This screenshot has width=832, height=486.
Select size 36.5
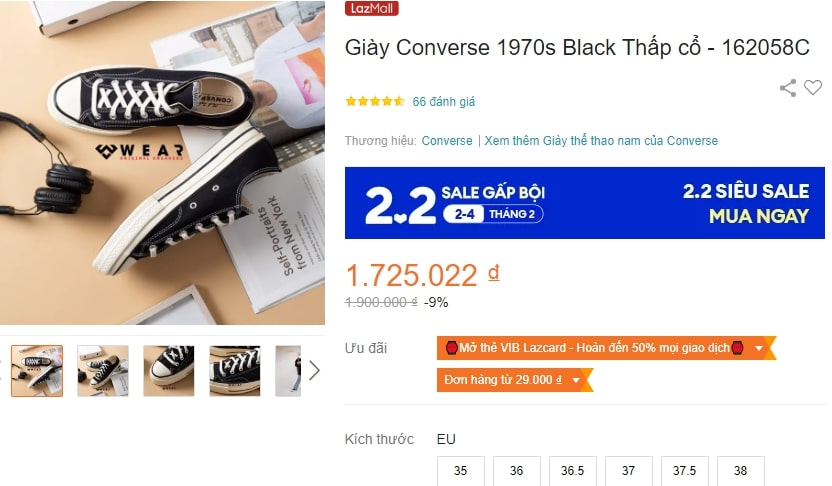pos(573,471)
